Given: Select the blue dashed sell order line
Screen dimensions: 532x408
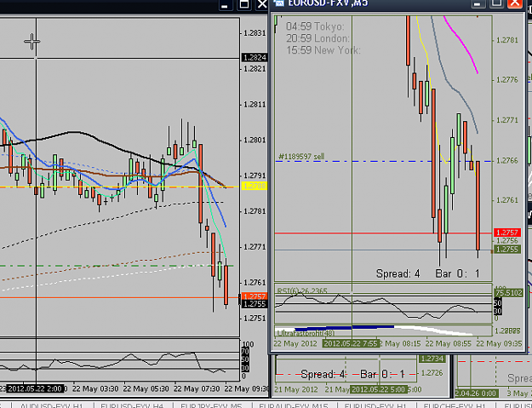Looking at the screenshot, I should [383, 161].
